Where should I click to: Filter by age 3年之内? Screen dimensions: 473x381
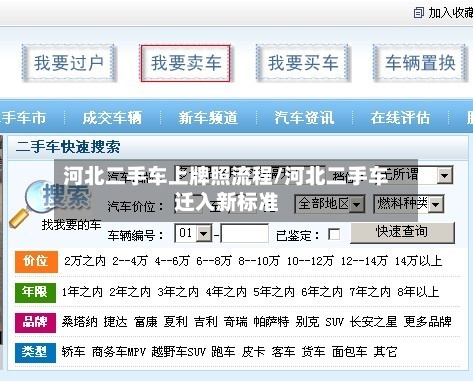(178, 292)
